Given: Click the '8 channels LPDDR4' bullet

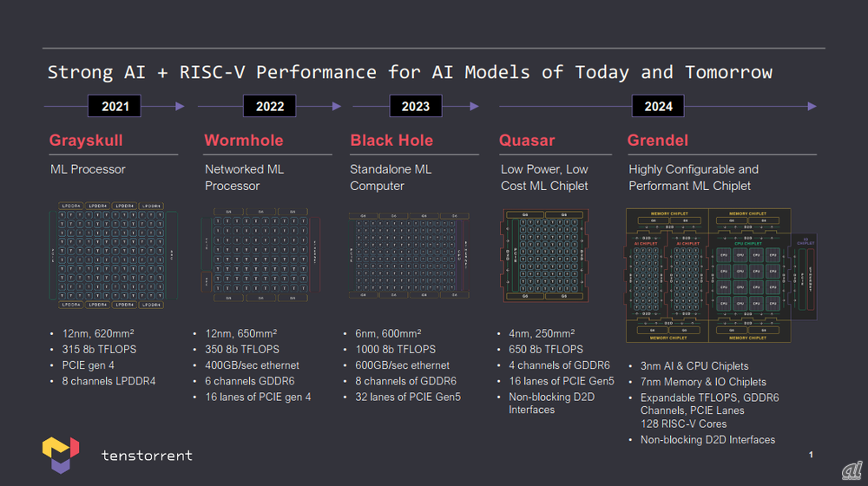Looking at the screenshot, I should click(x=108, y=381).
